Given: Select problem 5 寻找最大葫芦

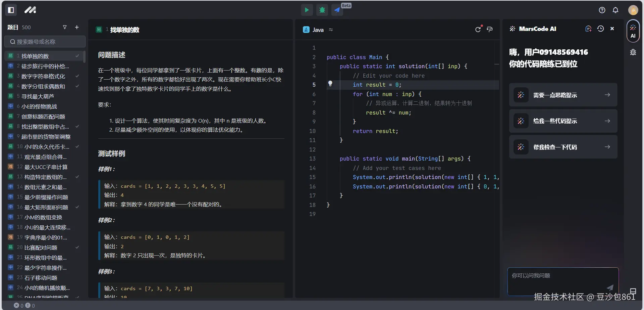Looking at the screenshot, I should 38,96.
